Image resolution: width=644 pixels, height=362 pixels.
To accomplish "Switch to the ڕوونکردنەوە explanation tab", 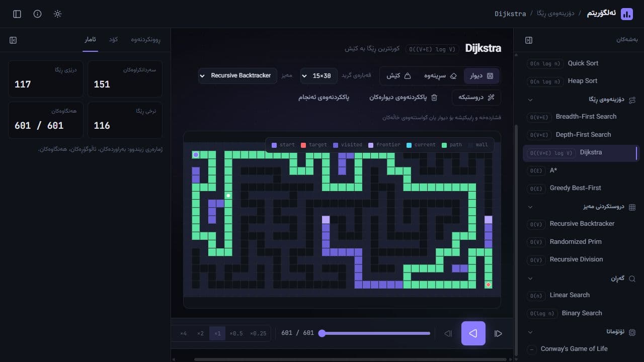I will 145,39.
